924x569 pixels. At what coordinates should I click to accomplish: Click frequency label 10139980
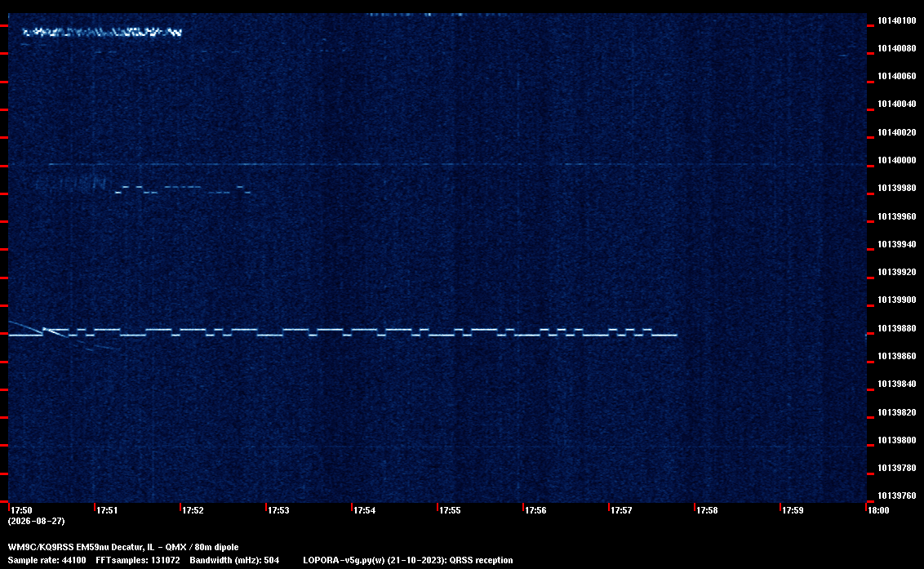pos(897,188)
